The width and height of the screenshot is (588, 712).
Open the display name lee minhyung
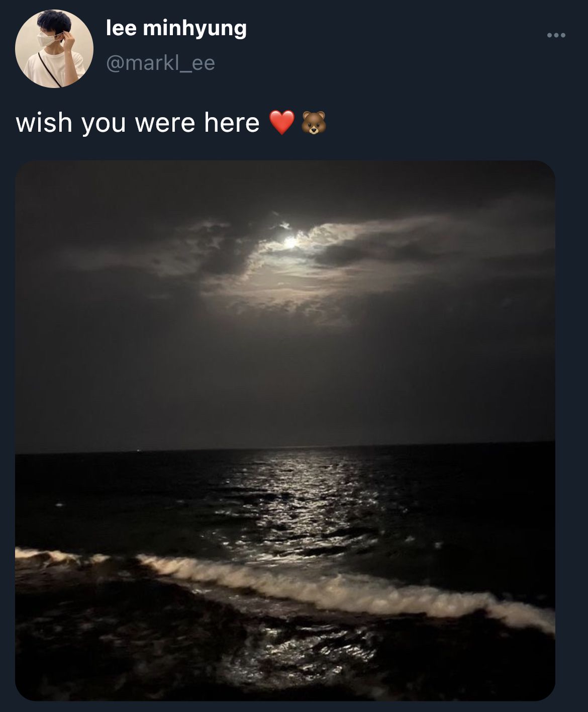pos(176,29)
